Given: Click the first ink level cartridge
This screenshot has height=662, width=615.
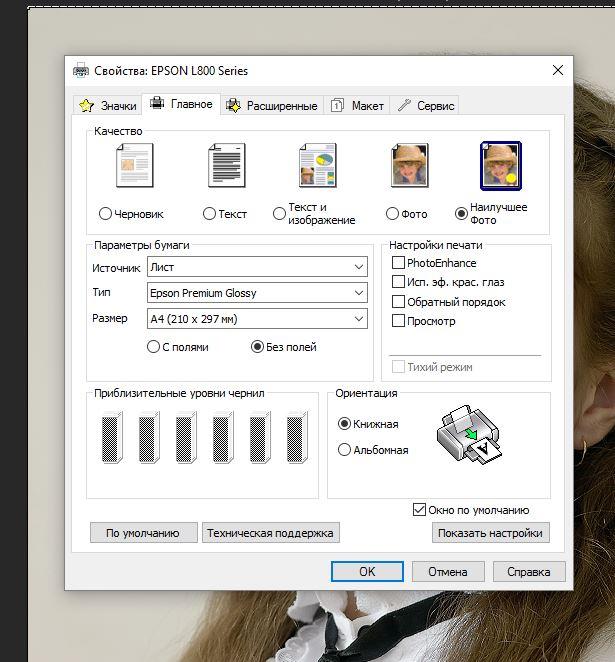Looking at the screenshot, I should pyautogui.click(x=112, y=437).
